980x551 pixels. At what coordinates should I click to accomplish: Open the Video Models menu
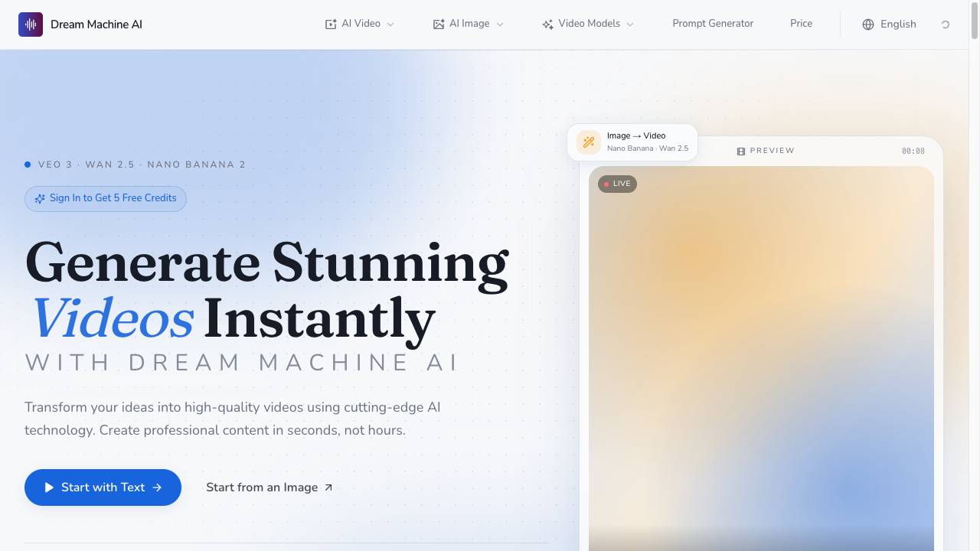588,24
